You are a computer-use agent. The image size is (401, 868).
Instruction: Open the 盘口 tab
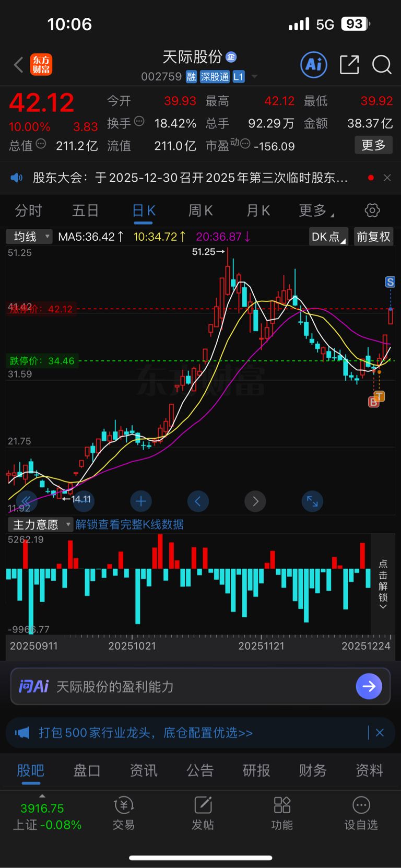pos(87,770)
